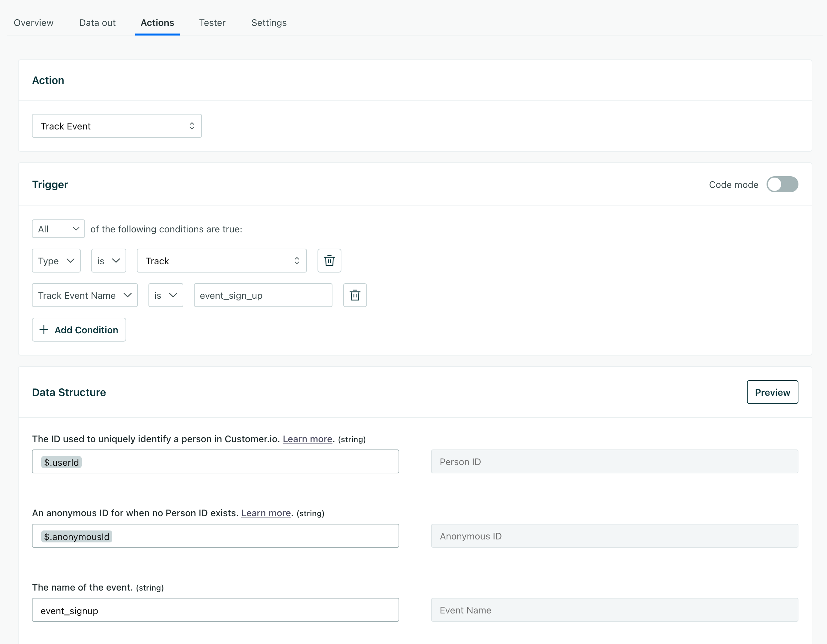Click Add Condition
Screen dimensions: 827x644
pos(79,330)
